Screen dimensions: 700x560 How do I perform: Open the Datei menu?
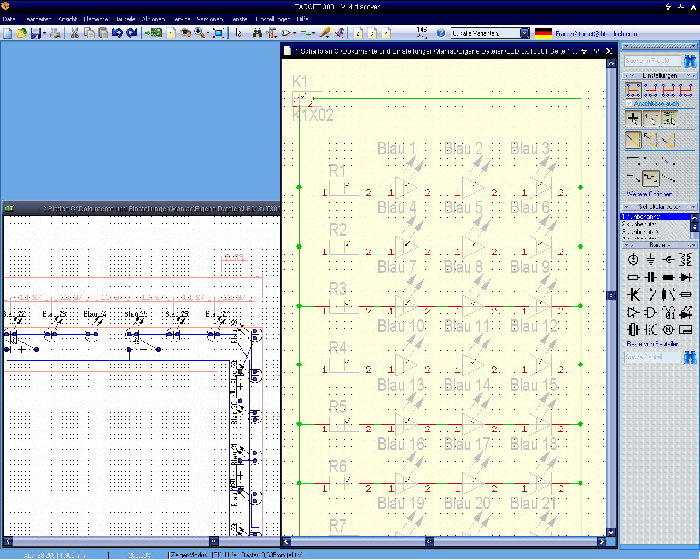click(x=9, y=19)
